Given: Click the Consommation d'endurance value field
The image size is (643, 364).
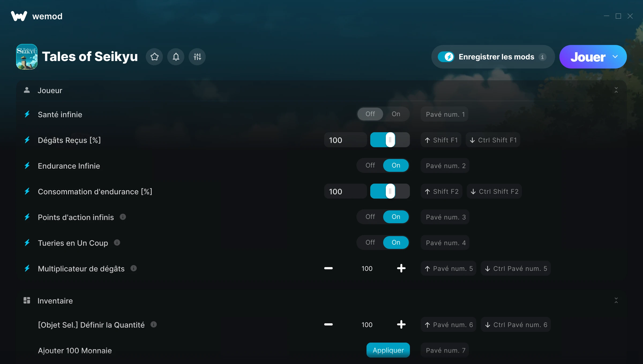Looking at the screenshot, I should 345,191.
